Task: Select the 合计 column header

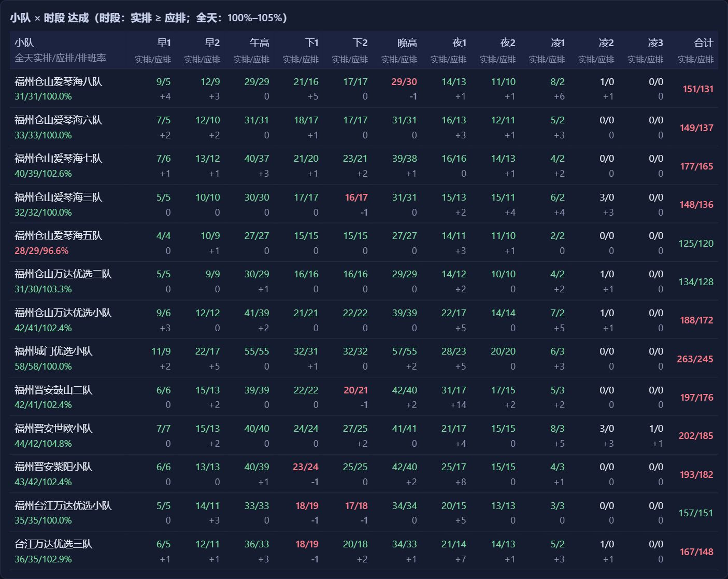Action: click(704, 43)
